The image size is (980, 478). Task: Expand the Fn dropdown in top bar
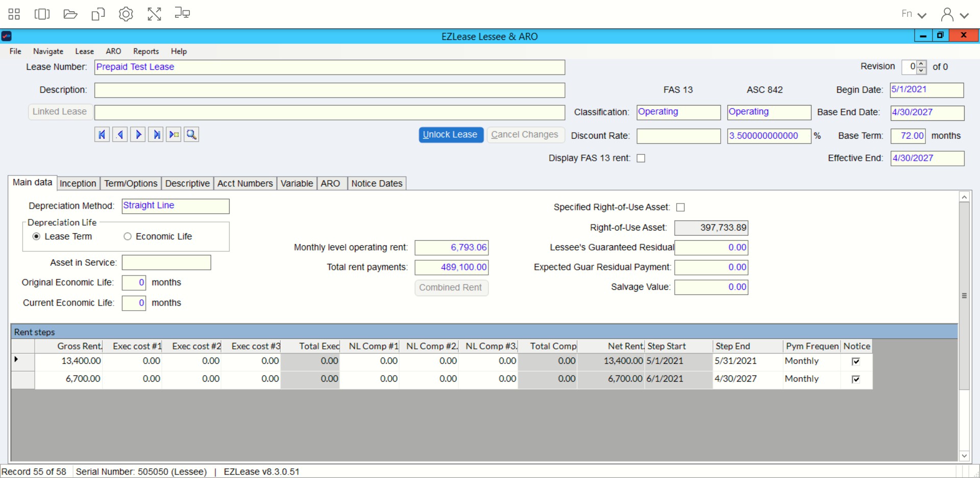[x=922, y=15]
